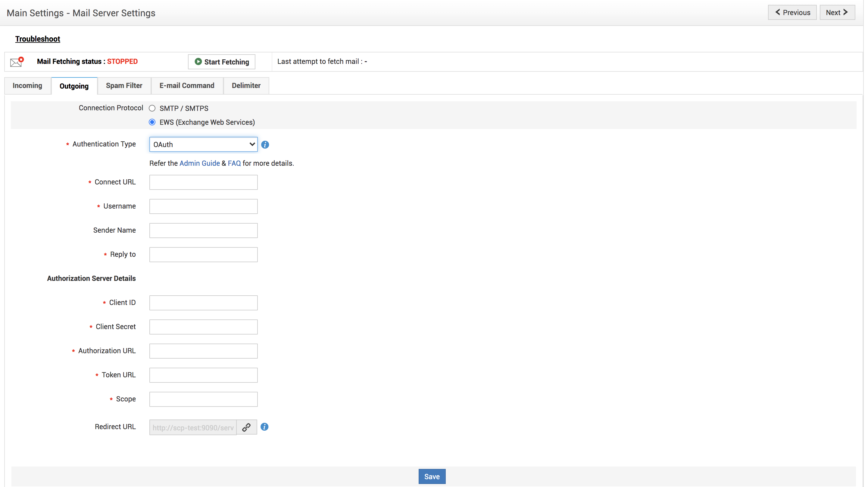The width and height of the screenshot is (868, 487).
Task: Click the copy link icon for Redirect URL
Action: (x=246, y=427)
